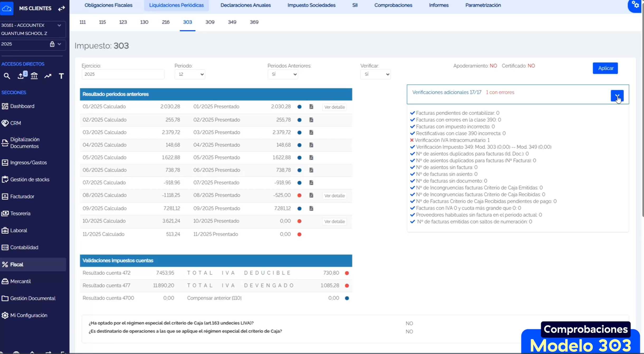Viewport: 644px width, 354px height.
Task: Click swap arrows next to MIS CLIENTES
Action: tap(61, 8)
